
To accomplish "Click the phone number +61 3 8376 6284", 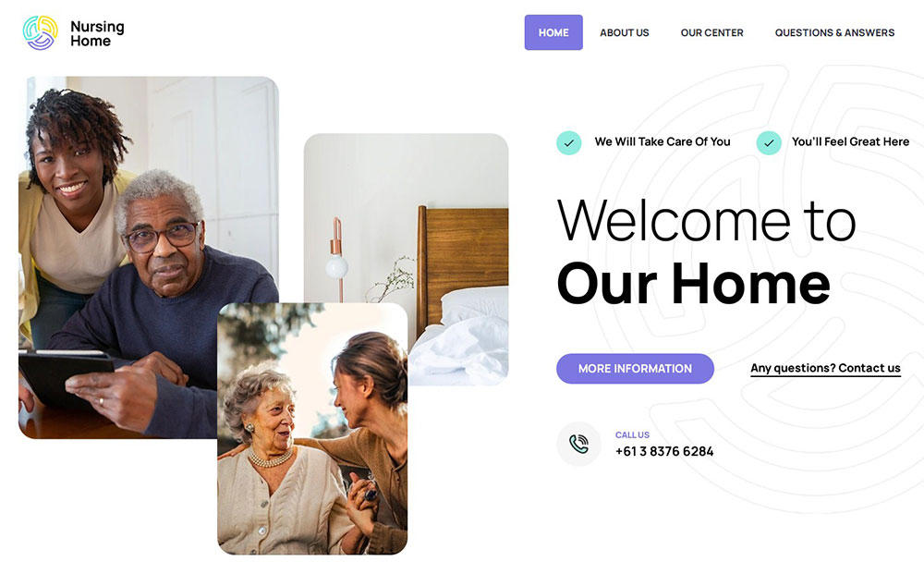I will [664, 451].
